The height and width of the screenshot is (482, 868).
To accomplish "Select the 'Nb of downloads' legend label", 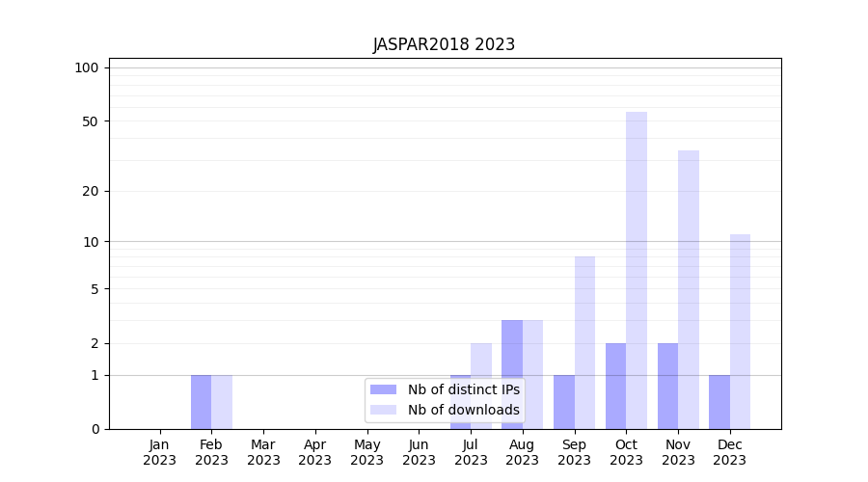I will pos(463,410).
